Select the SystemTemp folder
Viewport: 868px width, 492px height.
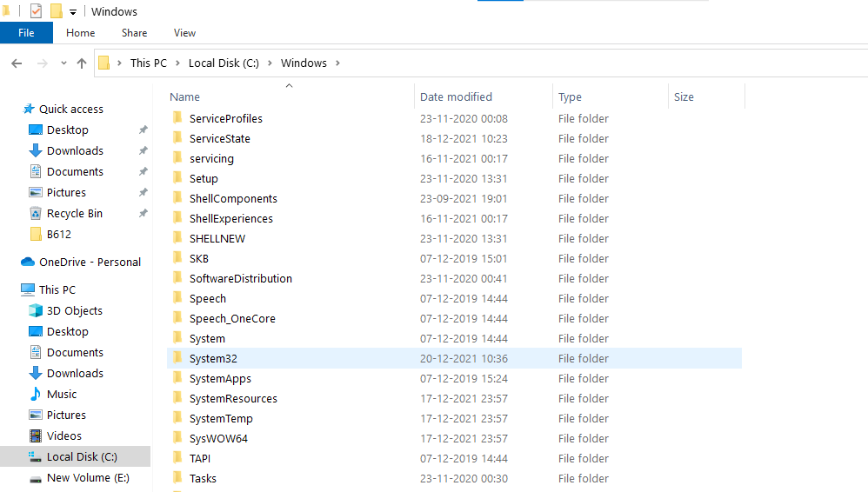(221, 418)
